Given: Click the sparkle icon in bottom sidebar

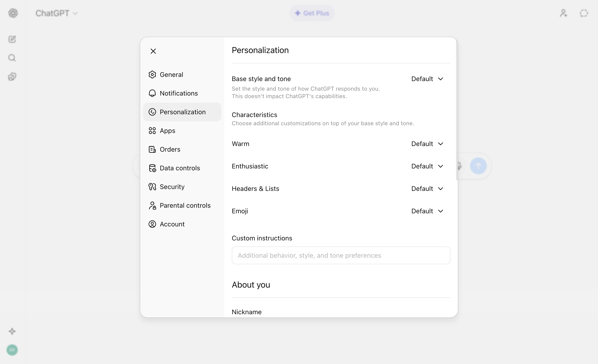Looking at the screenshot, I should pyautogui.click(x=12, y=331).
